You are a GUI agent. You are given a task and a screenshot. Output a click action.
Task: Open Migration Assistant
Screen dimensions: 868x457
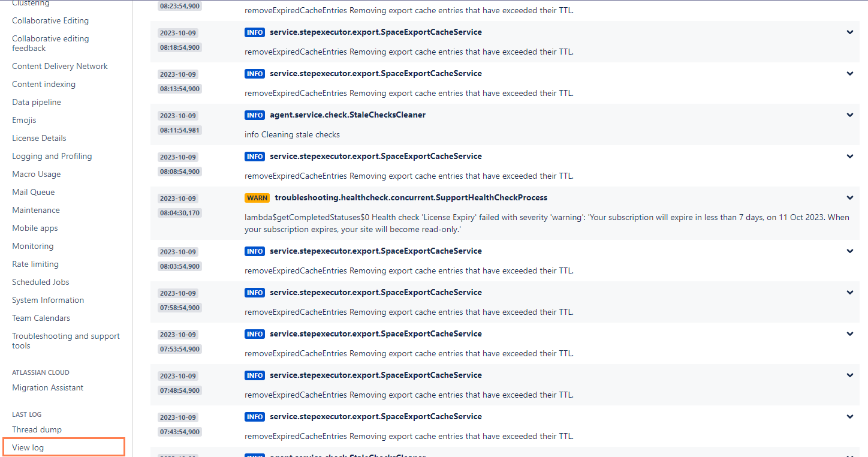47,387
